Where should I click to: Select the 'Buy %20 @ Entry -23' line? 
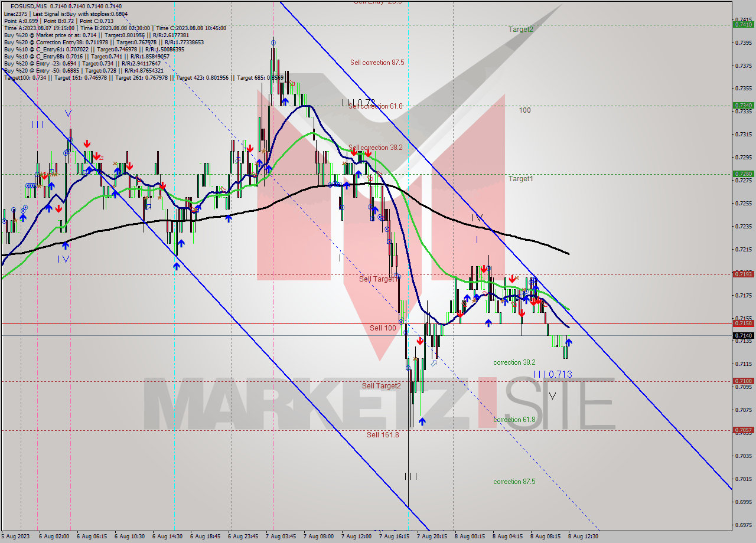[x=82, y=63]
